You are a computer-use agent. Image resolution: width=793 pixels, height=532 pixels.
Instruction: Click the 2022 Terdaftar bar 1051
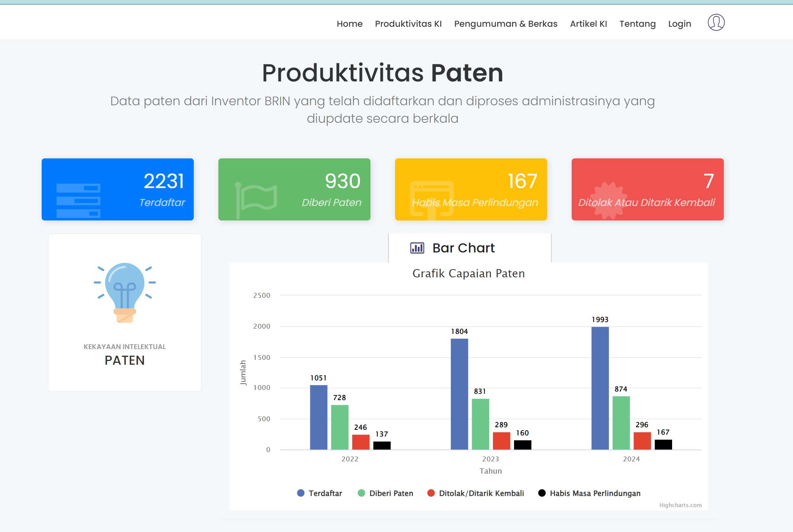319,417
